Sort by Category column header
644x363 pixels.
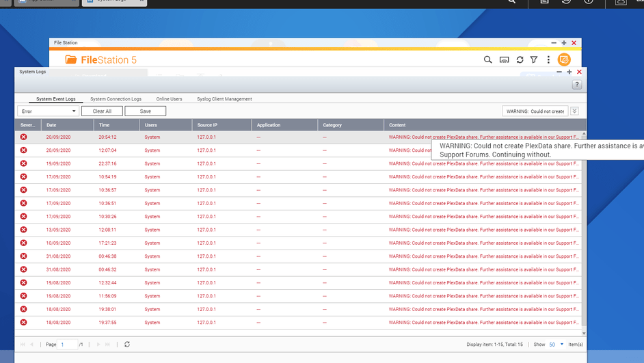click(351, 125)
